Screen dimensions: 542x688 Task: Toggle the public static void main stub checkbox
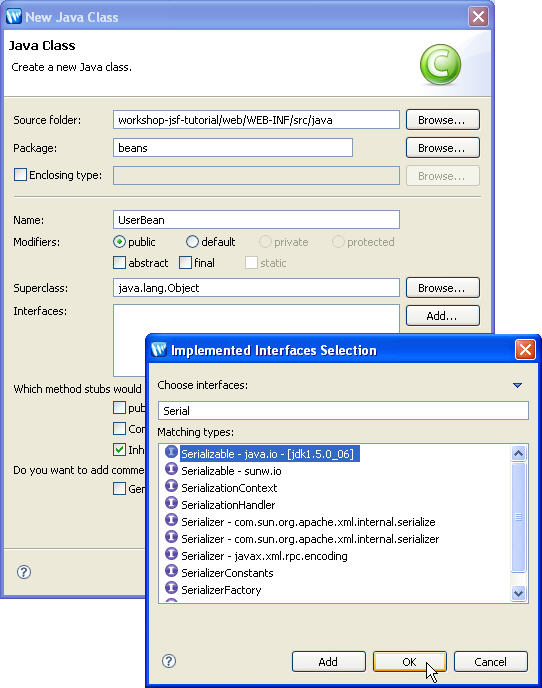pos(119,408)
